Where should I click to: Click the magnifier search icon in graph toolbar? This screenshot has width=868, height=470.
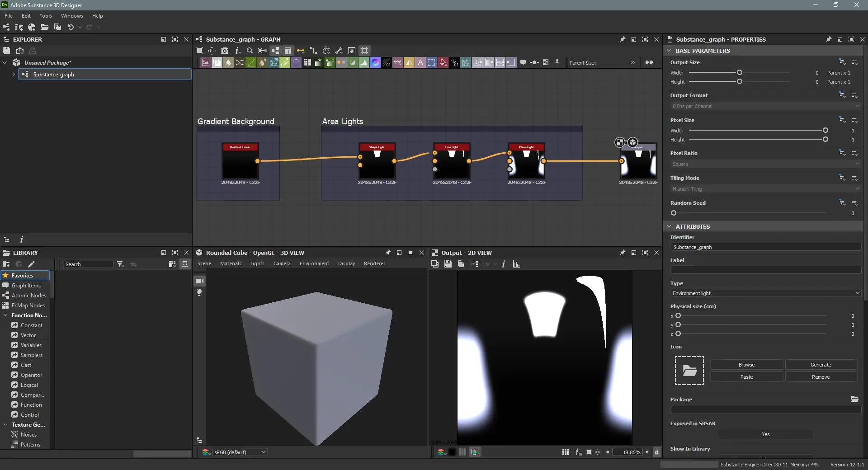250,51
